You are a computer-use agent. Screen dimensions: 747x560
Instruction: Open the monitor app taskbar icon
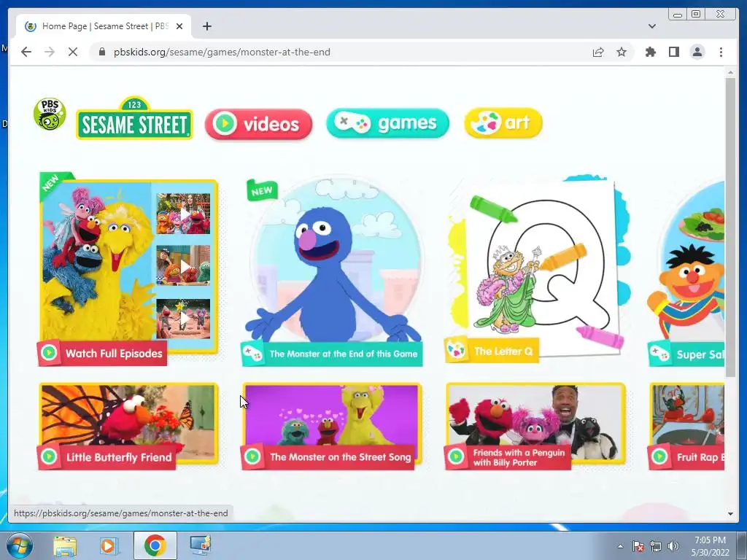(200, 545)
